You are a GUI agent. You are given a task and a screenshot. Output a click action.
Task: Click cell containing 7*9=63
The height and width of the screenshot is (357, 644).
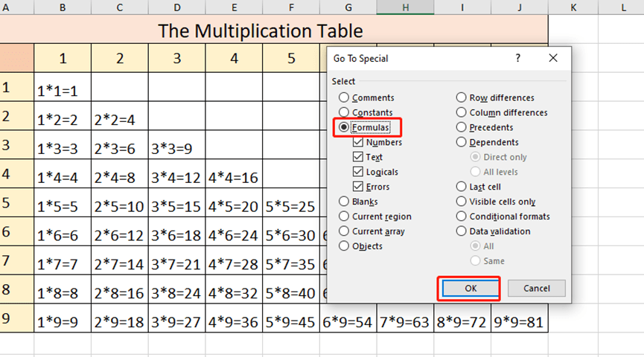(405, 318)
